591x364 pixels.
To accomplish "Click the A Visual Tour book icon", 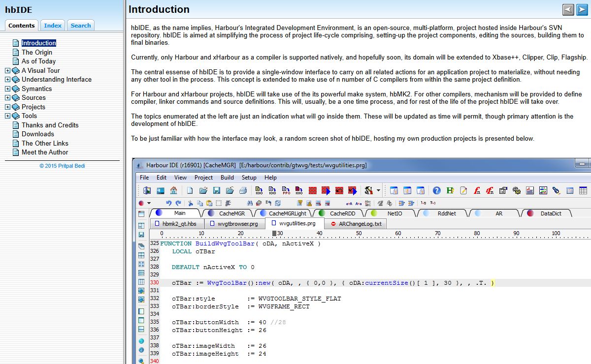I will tap(16, 70).
